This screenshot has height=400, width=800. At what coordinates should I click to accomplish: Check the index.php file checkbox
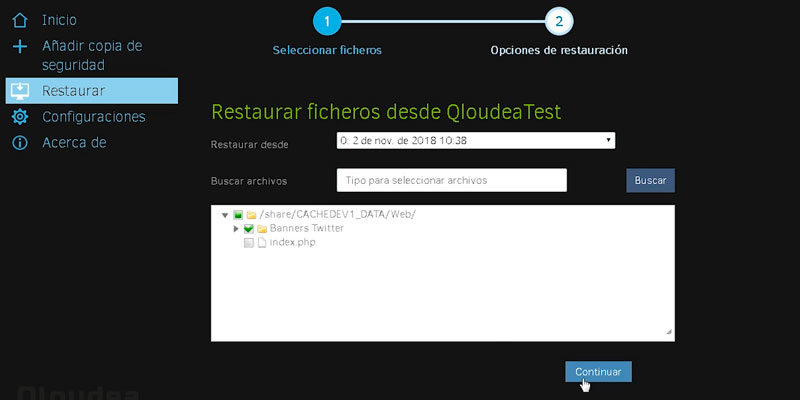[249, 243]
